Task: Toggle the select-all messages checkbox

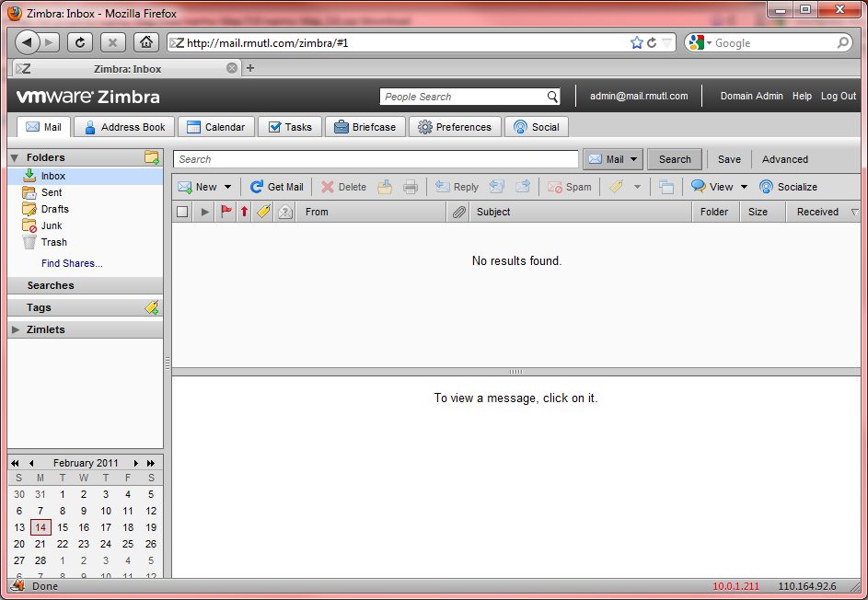Action: point(182,212)
